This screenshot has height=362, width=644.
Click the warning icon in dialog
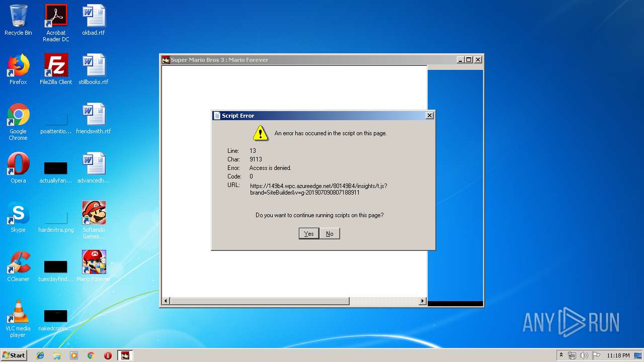coord(260,133)
